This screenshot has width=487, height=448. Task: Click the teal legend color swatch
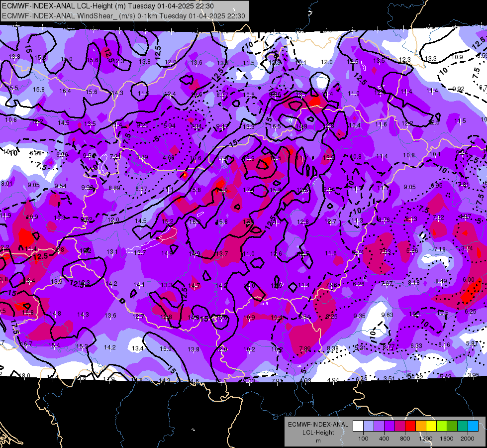pyautogui.click(x=463, y=426)
